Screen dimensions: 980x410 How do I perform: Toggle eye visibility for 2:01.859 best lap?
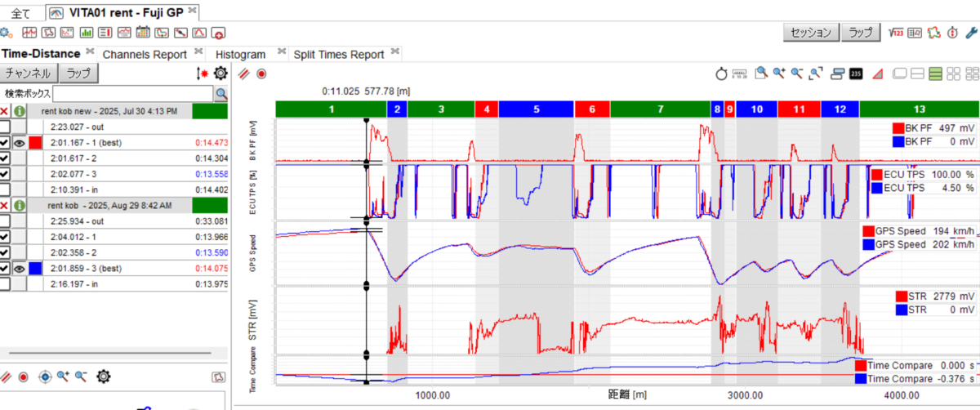click(x=20, y=268)
